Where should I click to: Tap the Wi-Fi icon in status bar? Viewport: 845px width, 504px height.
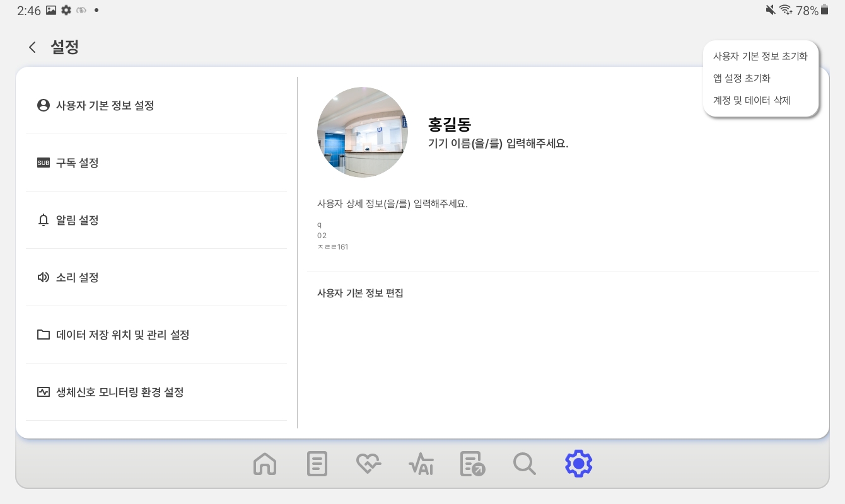(785, 9)
